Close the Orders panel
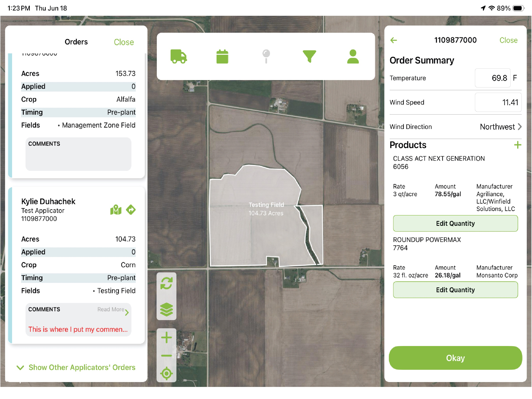Viewport: 532px width, 399px height. click(x=124, y=42)
